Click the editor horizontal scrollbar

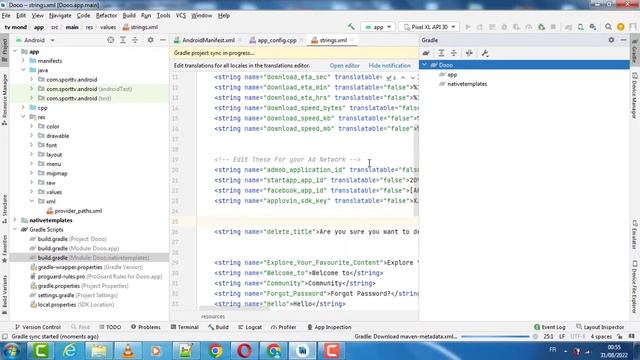pyautogui.click(x=235, y=309)
